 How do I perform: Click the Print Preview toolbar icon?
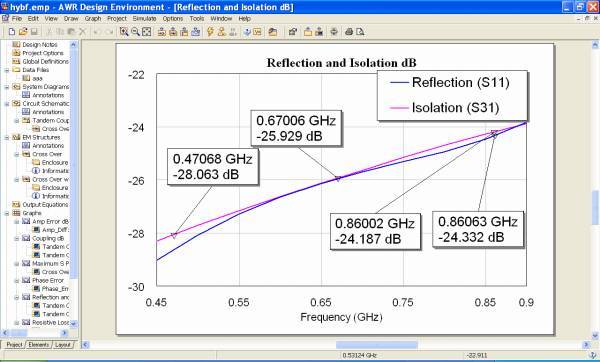[x=360, y=32]
